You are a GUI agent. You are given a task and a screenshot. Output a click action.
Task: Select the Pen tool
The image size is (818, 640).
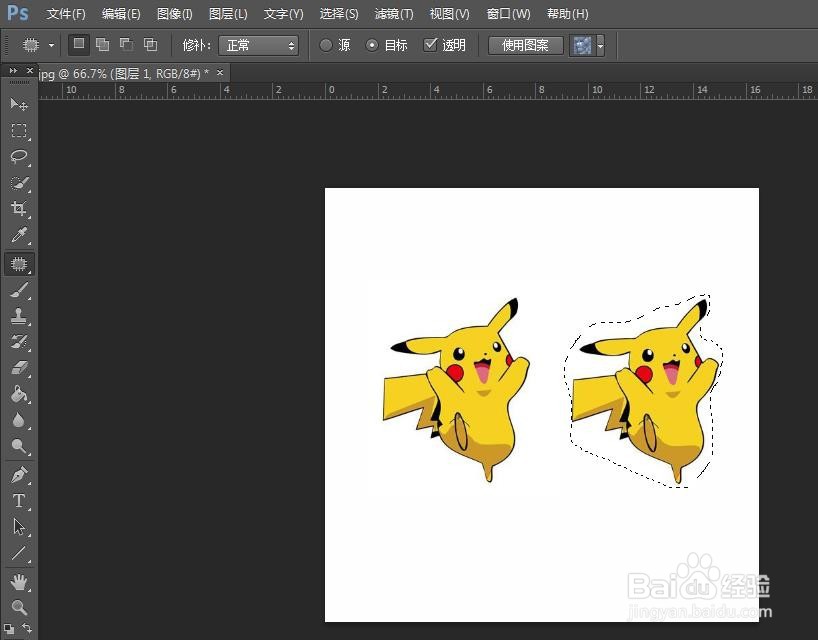(19, 475)
